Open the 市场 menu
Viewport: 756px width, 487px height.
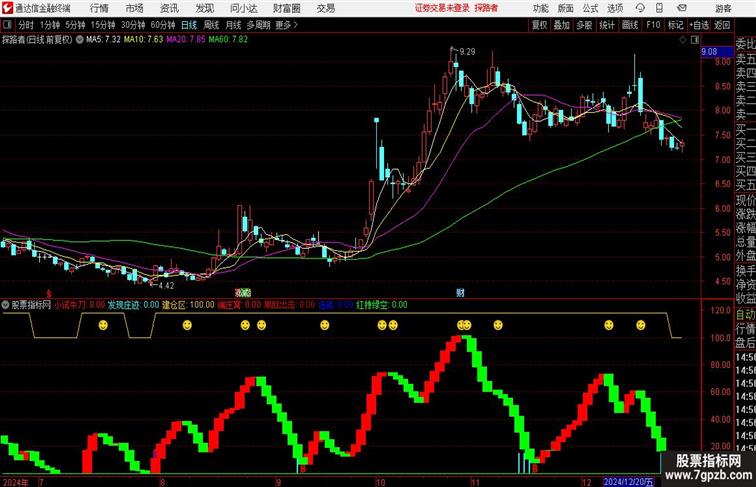pos(135,8)
